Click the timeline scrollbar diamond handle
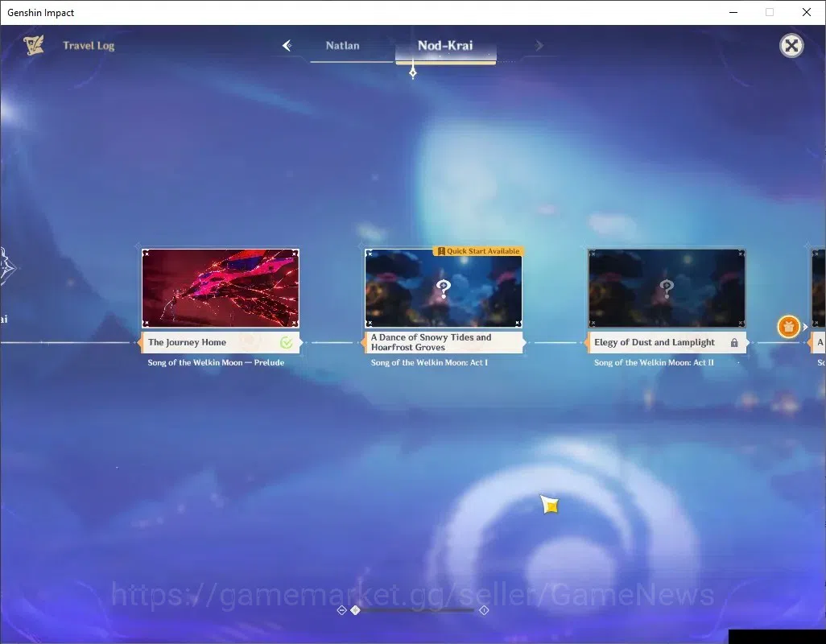Viewport: 826px width, 644px height. coord(356,610)
